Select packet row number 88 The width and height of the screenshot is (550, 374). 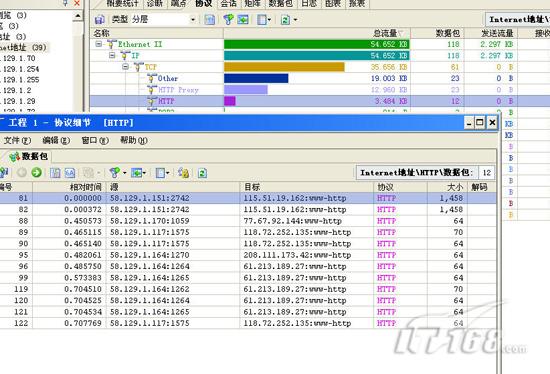tap(248, 221)
